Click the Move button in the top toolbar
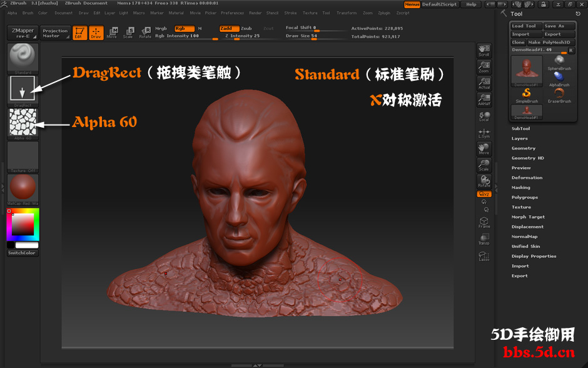The width and height of the screenshot is (588, 368). pyautogui.click(x=112, y=33)
